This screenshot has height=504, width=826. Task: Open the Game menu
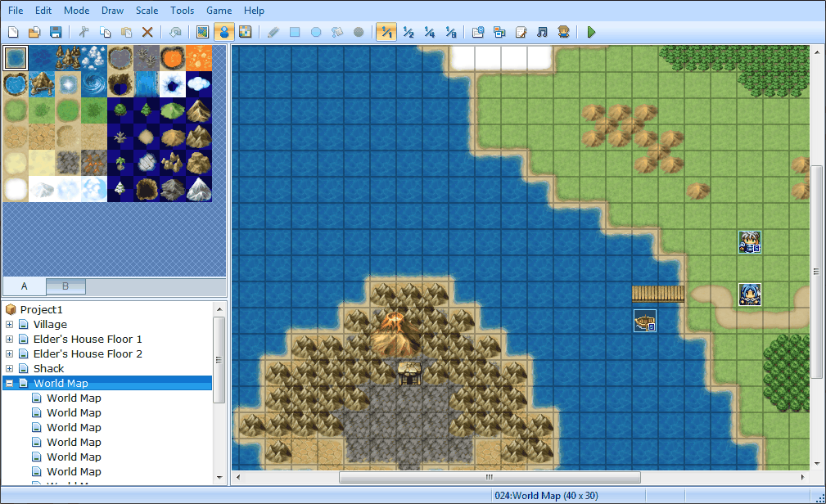click(219, 11)
